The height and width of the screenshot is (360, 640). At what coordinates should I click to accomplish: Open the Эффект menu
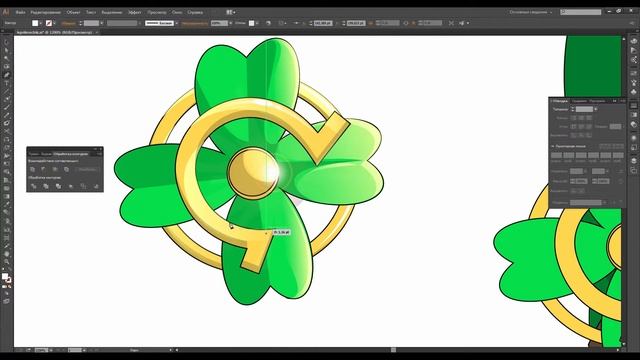pyautogui.click(x=135, y=12)
